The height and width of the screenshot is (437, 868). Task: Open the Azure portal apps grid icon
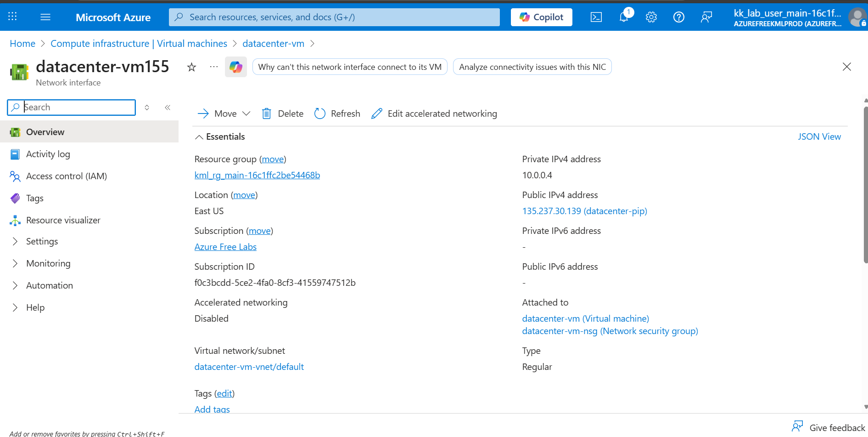tap(12, 17)
